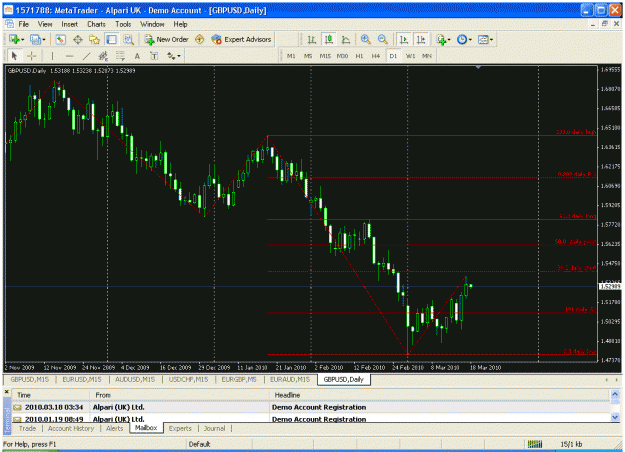Viewport: 625px width, 452px height.
Task: Close the Terminal panel with X
Action: [6, 392]
